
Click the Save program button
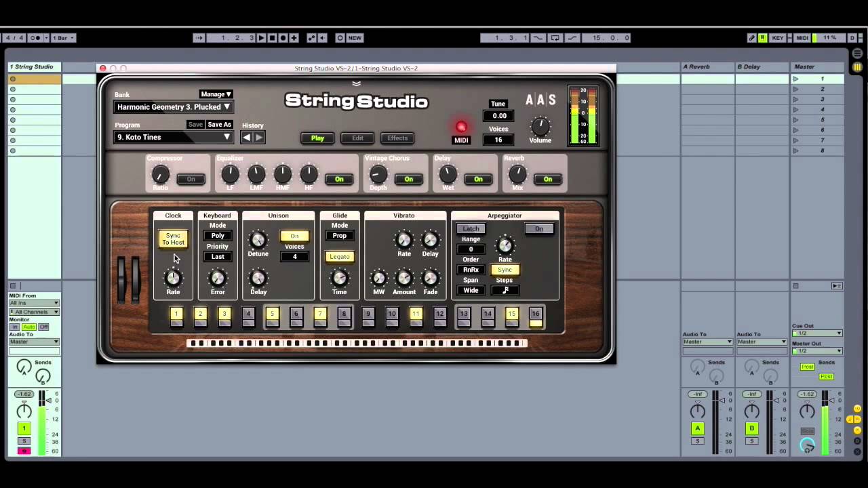[x=195, y=125]
